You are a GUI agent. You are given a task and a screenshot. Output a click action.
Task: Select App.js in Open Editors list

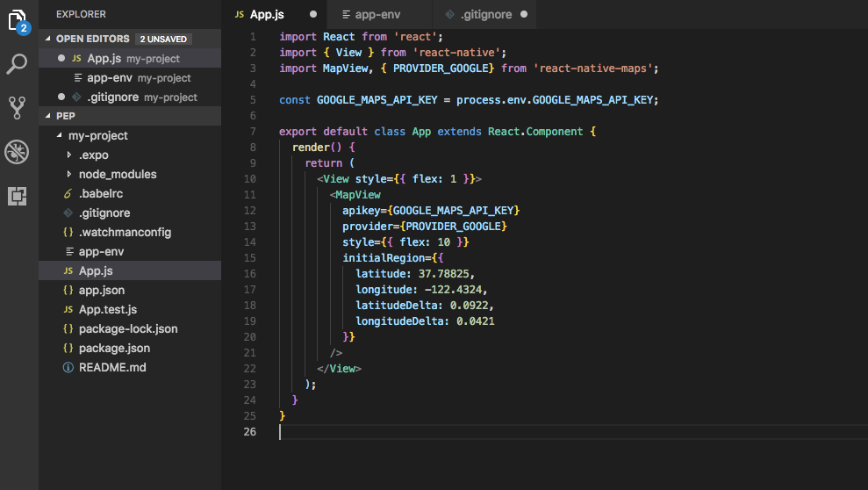pyautogui.click(x=130, y=58)
